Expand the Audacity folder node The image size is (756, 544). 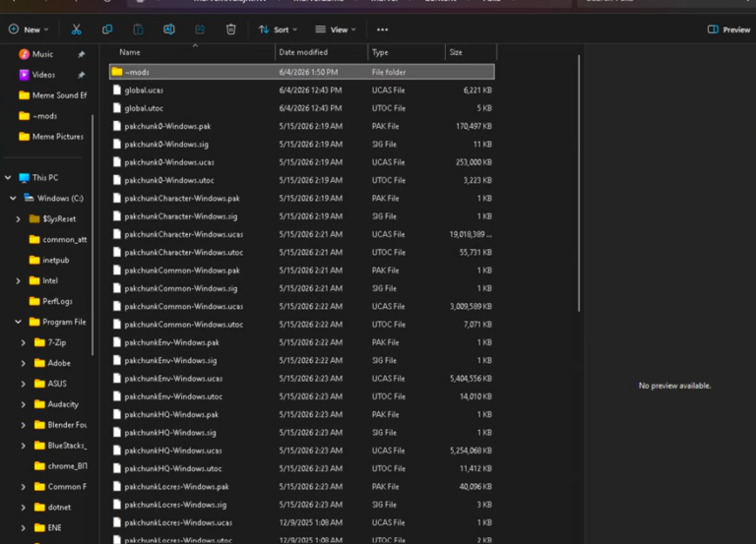tap(24, 404)
